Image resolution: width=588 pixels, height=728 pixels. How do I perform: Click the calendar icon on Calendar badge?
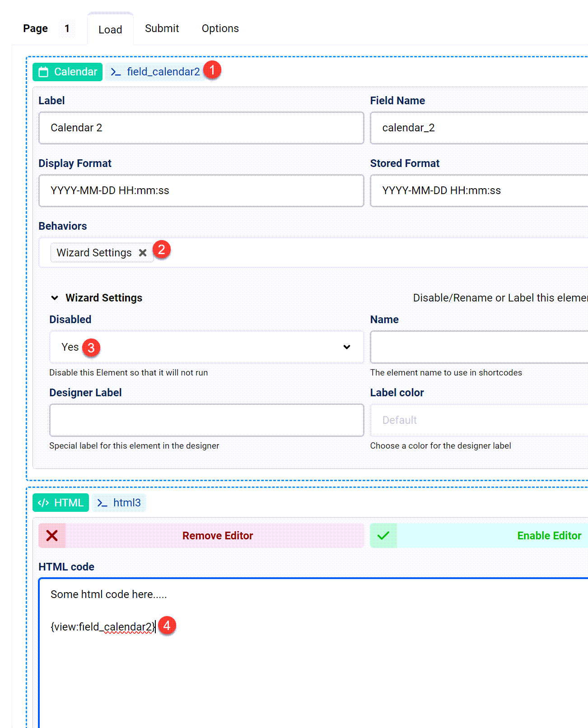coord(43,72)
